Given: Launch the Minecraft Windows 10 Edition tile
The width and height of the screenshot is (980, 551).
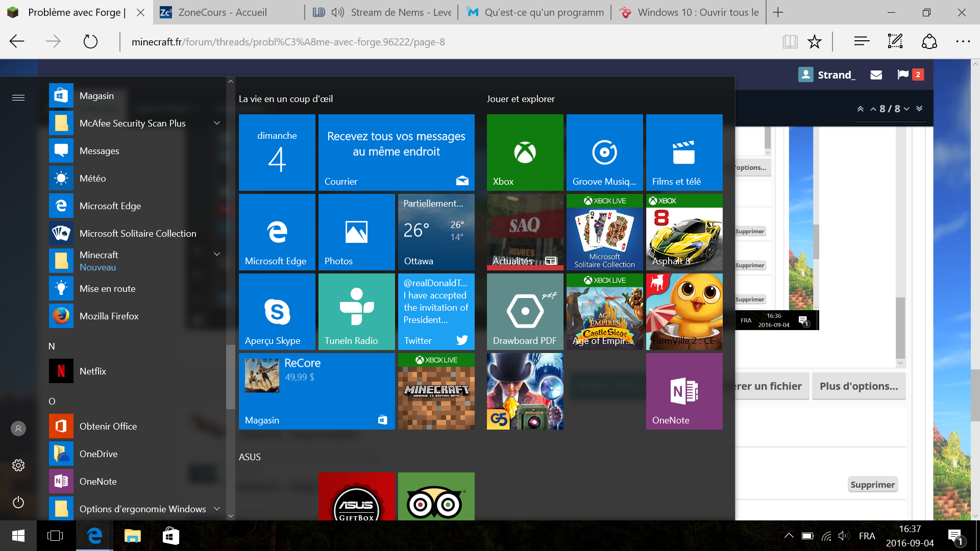Looking at the screenshot, I should (x=436, y=391).
